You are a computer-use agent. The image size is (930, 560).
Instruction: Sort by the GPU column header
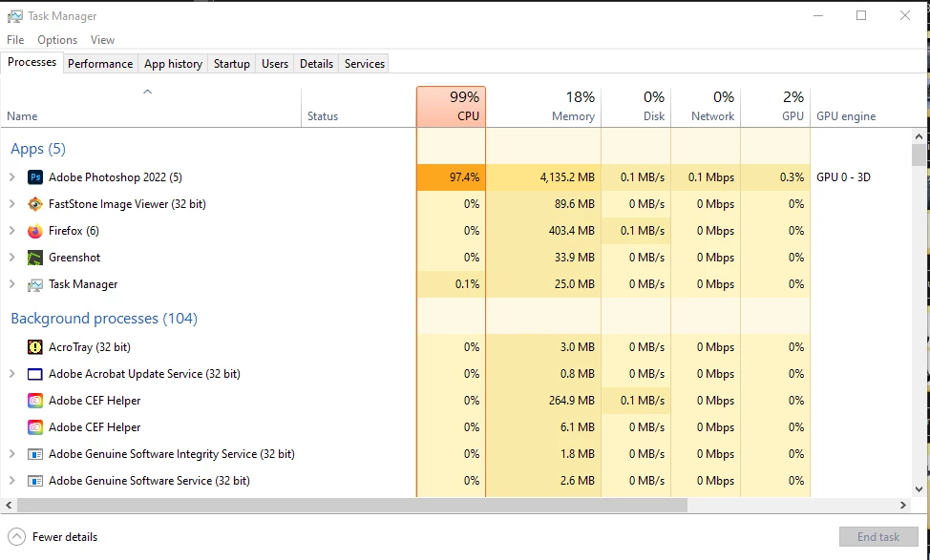[775, 107]
